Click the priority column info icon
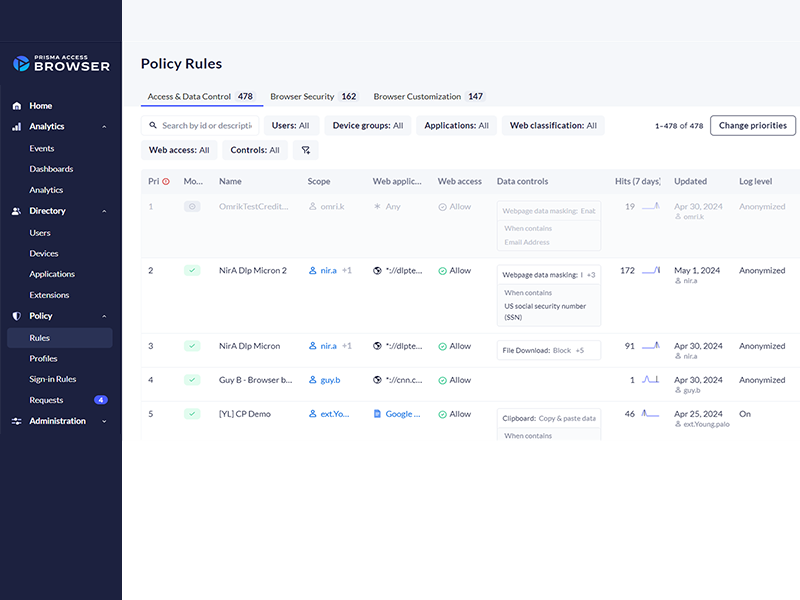The image size is (800, 600). [166, 182]
